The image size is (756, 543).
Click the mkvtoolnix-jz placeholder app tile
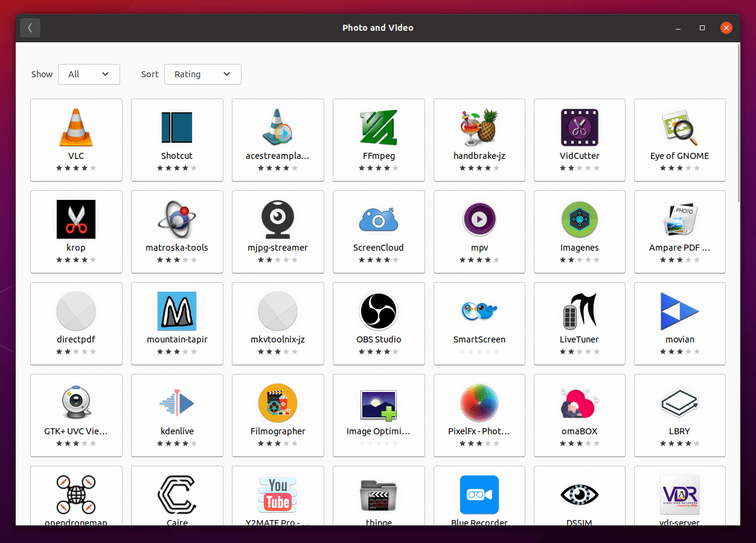pos(278,323)
